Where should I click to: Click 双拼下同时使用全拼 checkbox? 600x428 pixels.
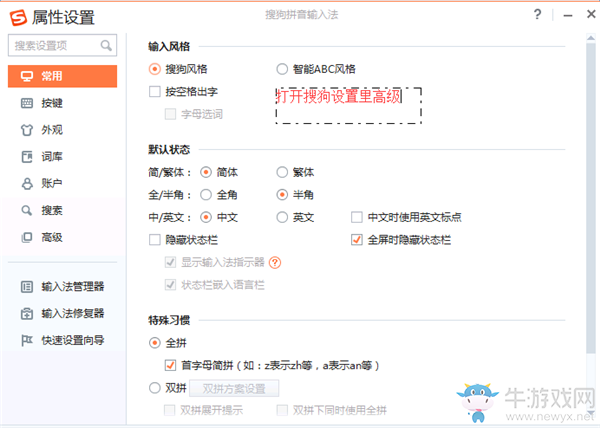point(282,410)
